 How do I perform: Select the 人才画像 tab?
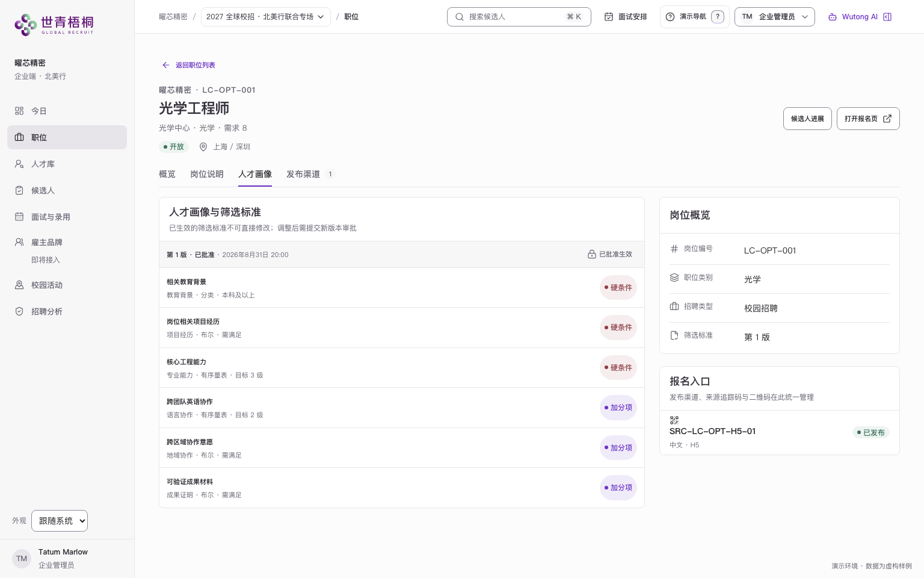point(255,174)
